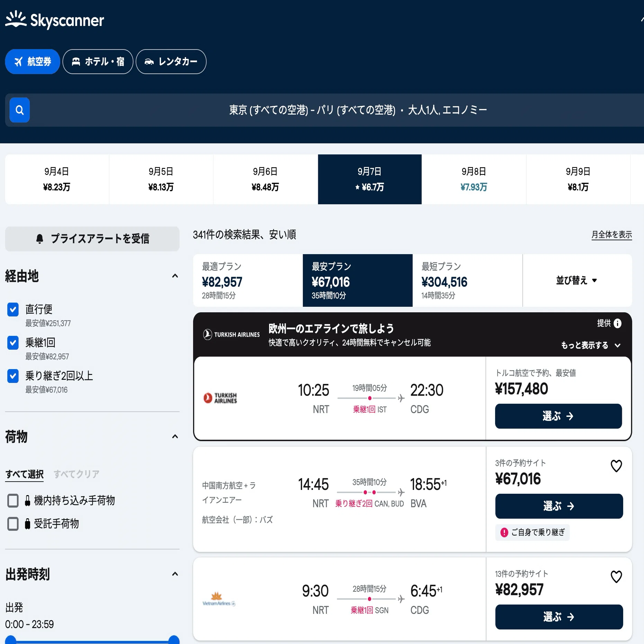Select date 9月9日 ¥8.1万
This screenshot has width=644, height=644.
578,179
